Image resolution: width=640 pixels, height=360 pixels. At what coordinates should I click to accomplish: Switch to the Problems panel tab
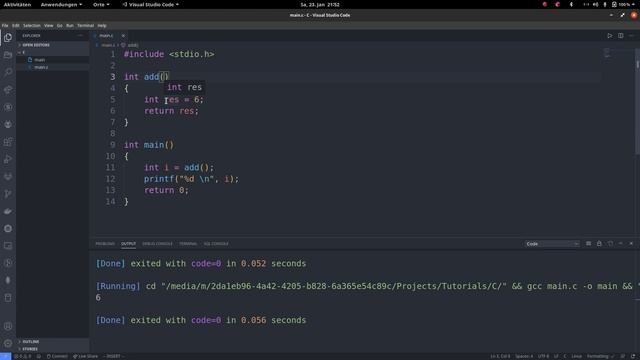tap(105, 244)
